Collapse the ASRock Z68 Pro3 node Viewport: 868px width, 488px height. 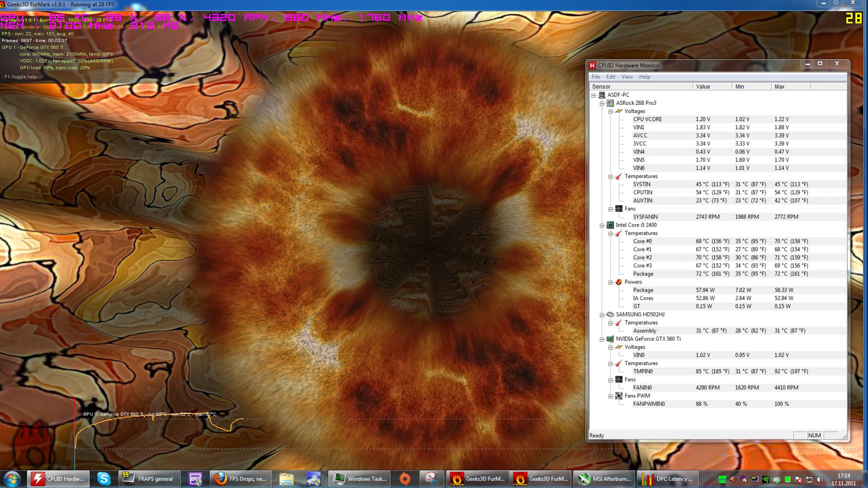pos(602,103)
